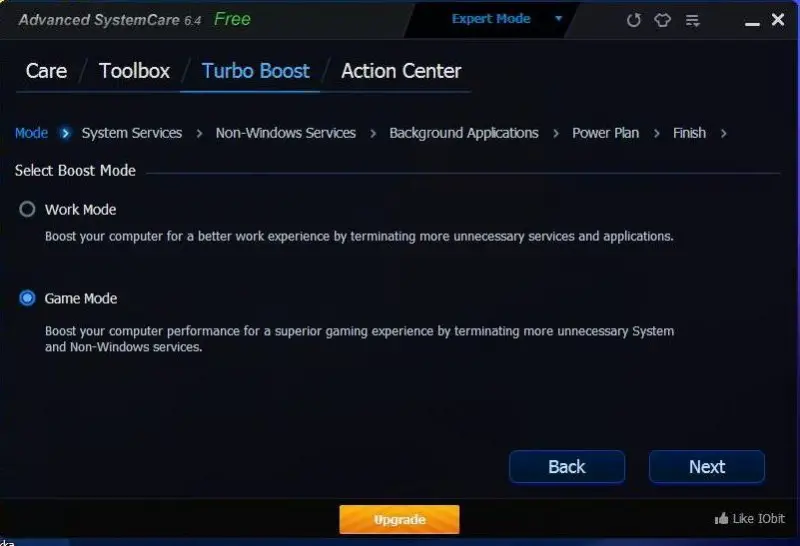Click the refresh/restore icon in title bar

point(634,20)
